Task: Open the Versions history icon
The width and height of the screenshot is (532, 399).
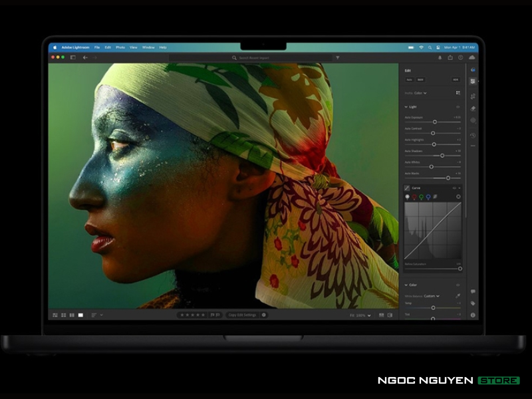Action: (x=473, y=135)
